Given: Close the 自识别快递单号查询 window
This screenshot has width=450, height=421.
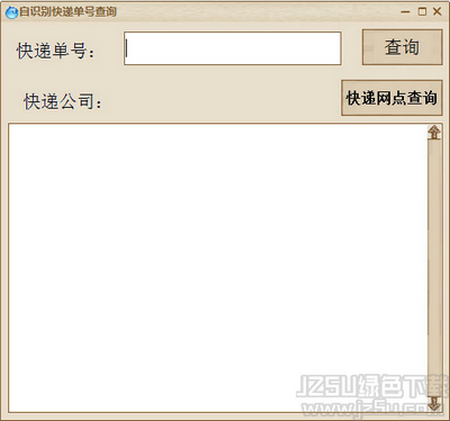Looking at the screenshot, I should (x=437, y=12).
